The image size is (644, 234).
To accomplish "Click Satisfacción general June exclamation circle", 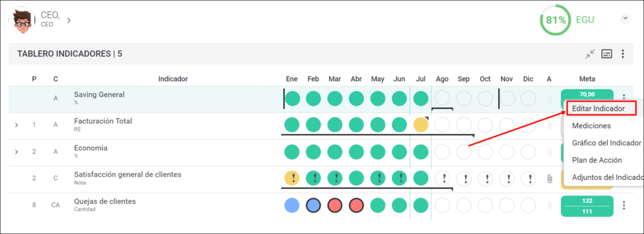I will 399,179.
